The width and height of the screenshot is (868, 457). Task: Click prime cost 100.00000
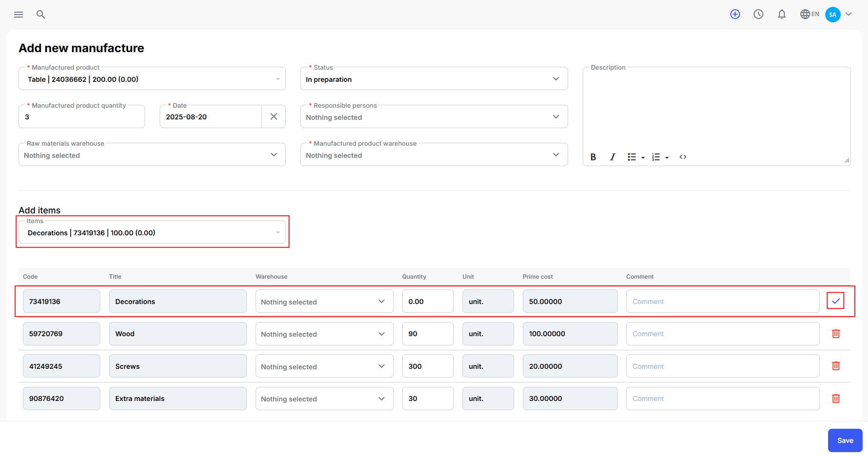tap(570, 334)
